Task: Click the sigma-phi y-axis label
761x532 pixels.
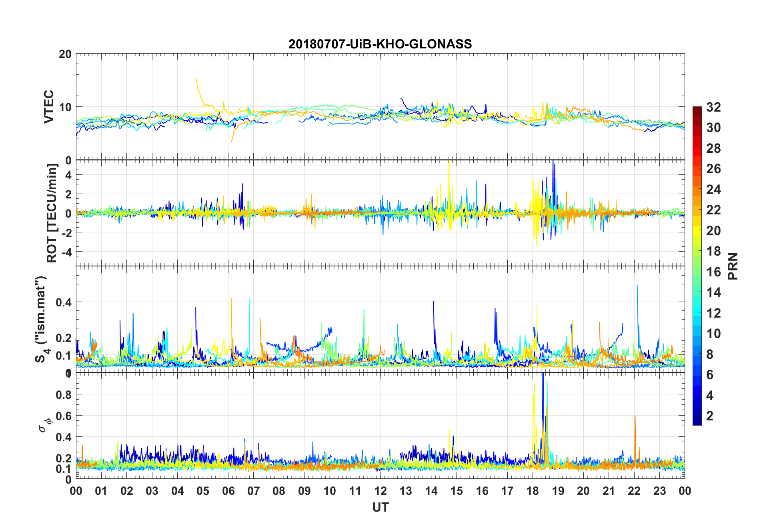Action: (45, 425)
